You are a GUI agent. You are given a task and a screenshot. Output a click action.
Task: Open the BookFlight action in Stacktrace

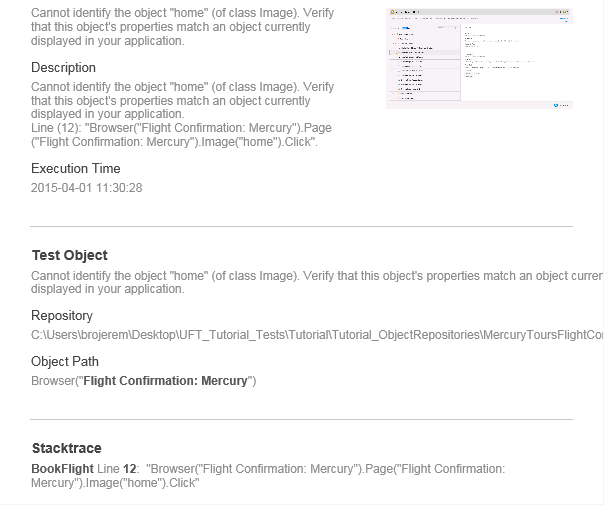[62, 468]
